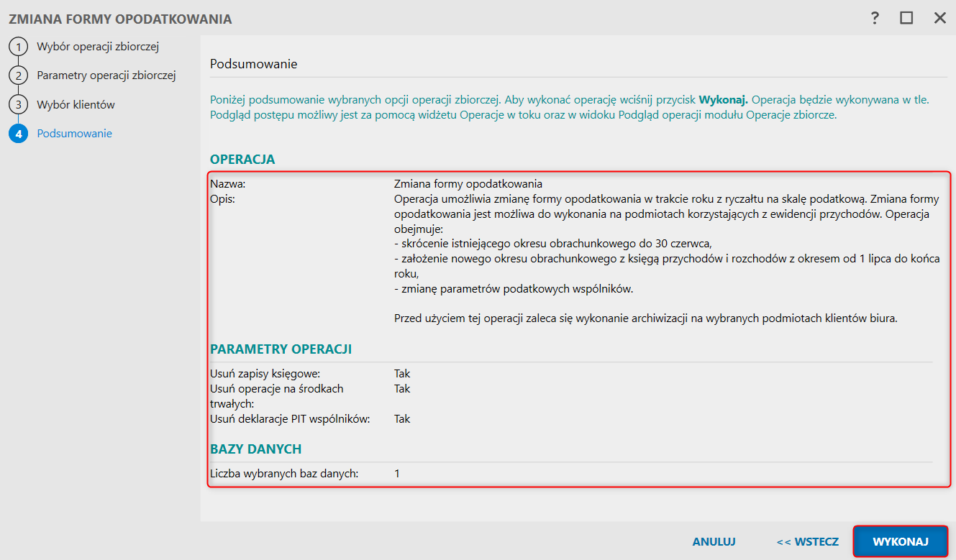Click the step 3 circle icon
Screen dimensions: 956x560
coord(17,105)
